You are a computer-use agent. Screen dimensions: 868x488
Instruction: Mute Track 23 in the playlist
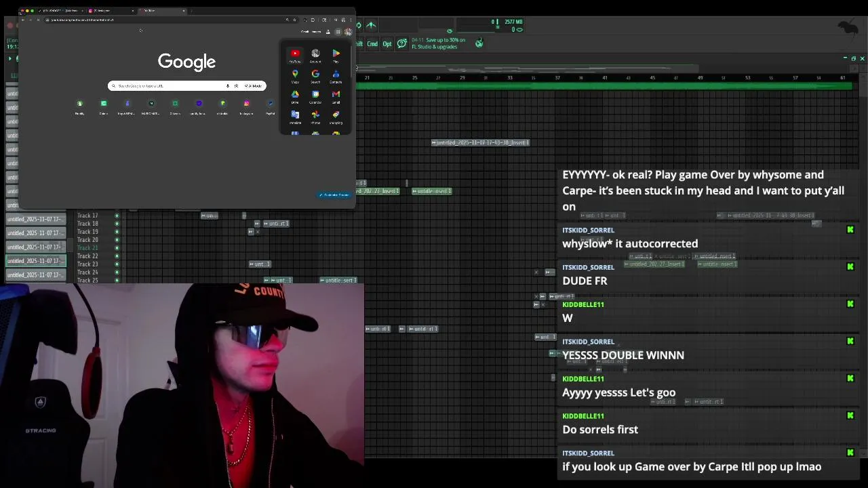click(x=117, y=264)
